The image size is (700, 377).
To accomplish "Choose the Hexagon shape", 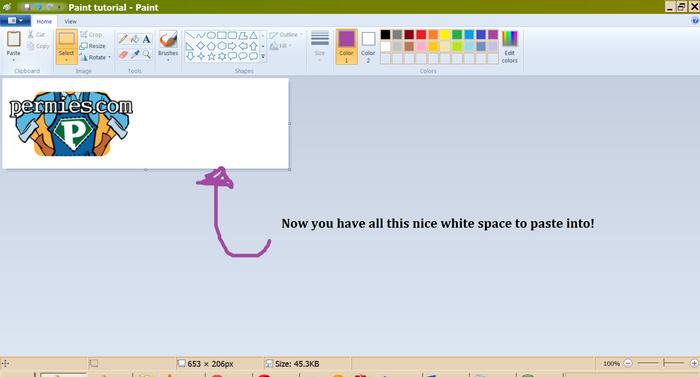I will point(222,46).
